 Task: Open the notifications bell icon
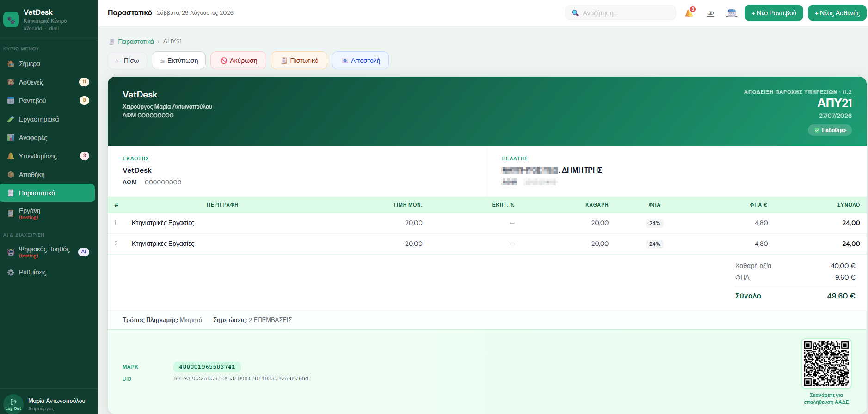tap(689, 13)
